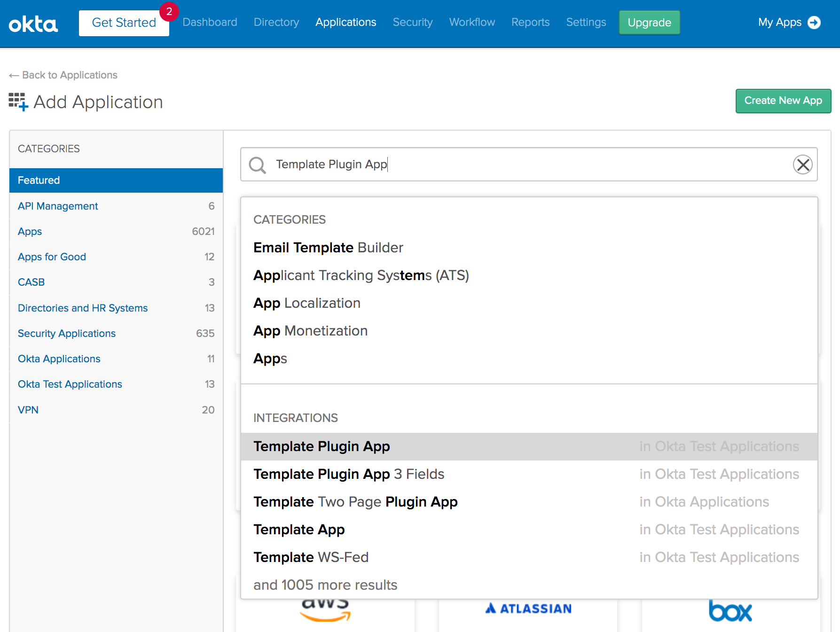Image resolution: width=840 pixels, height=632 pixels.
Task: Select Template WS-Fed integration result
Action: coord(529,557)
